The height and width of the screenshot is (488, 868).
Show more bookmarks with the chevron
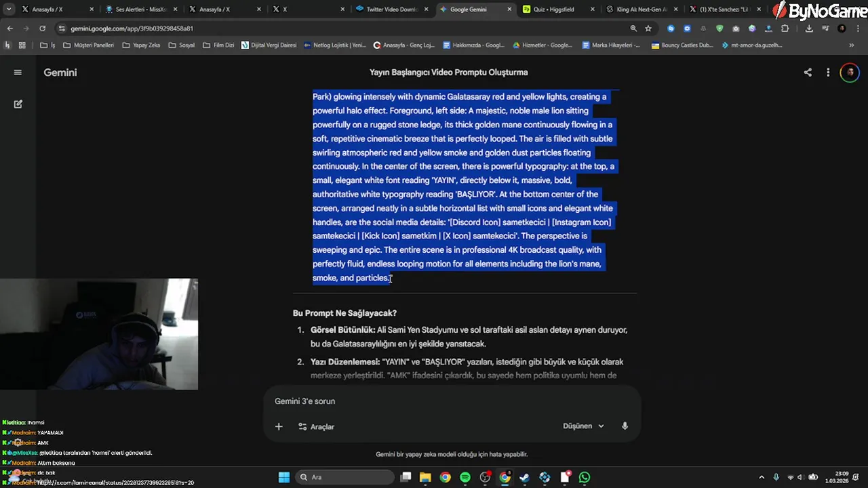851,45
